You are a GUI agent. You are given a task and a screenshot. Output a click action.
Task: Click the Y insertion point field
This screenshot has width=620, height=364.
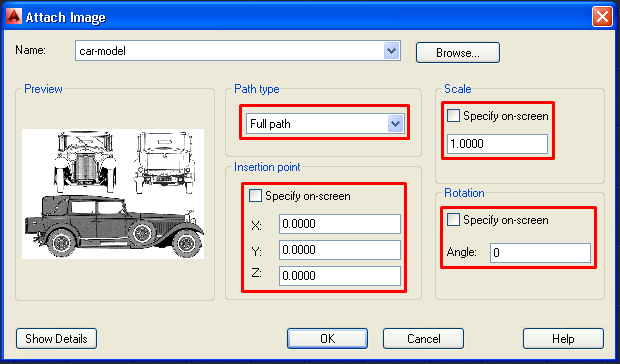[340, 250]
